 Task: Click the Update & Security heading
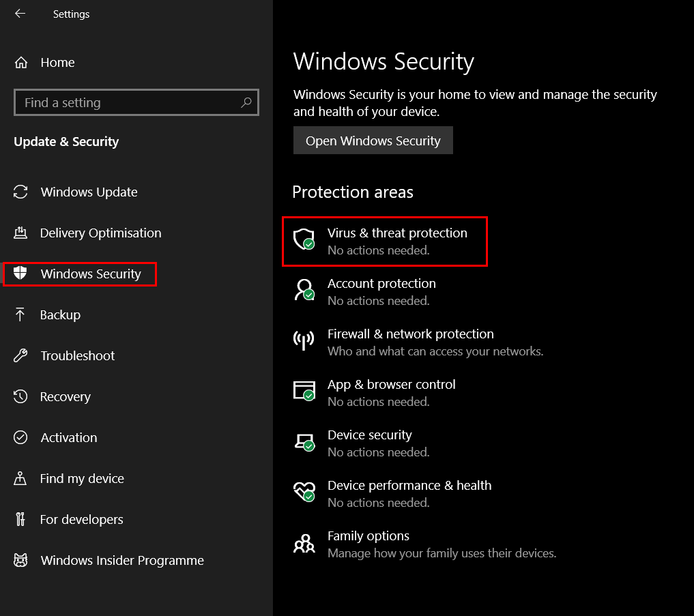tap(66, 142)
